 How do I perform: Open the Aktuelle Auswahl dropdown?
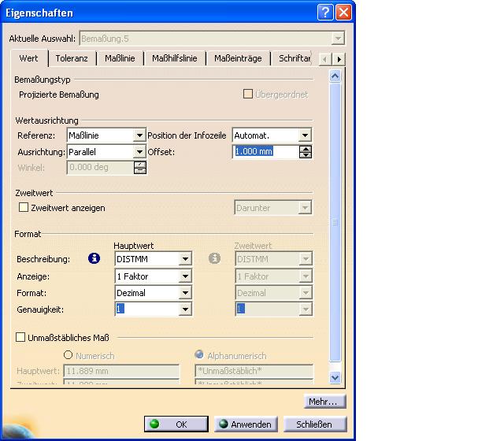click(x=338, y=39)
